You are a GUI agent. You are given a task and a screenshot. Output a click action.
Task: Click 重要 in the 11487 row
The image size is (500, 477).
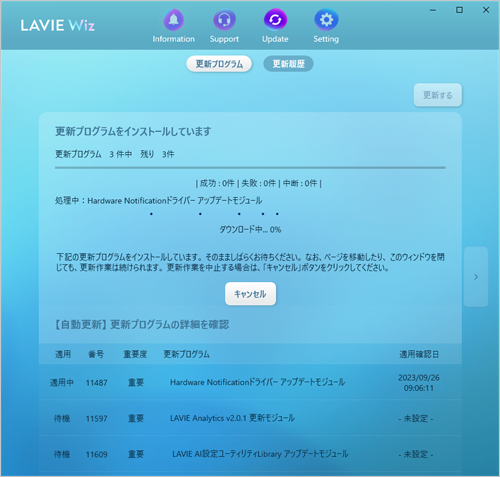136,382
